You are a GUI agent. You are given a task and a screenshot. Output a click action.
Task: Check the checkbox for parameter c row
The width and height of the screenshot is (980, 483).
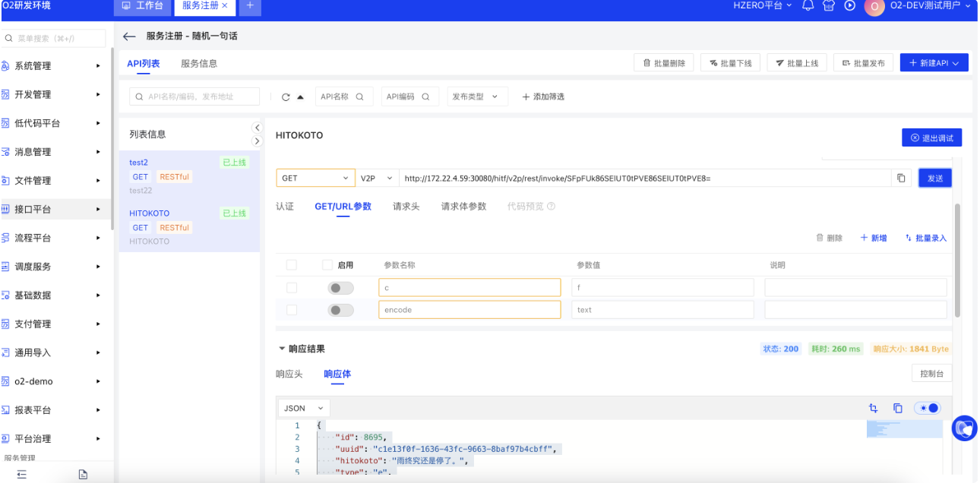click(x=292, y=288)
